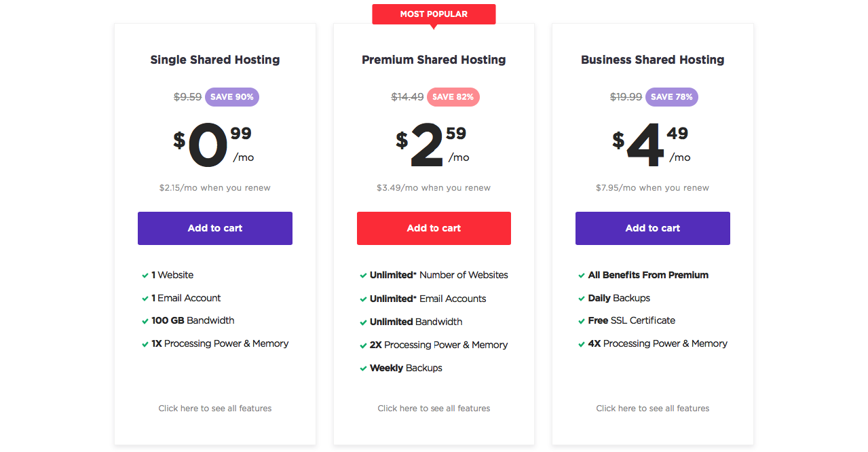Click the Business Shared Hosting heading
This screenshot has height=452, width=868.
pyautogui.click(x=652, y=60)
